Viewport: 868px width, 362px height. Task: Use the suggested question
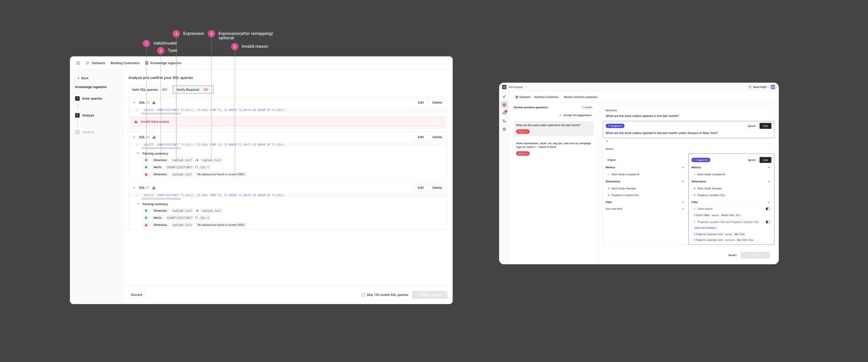(x=765, y=126)
